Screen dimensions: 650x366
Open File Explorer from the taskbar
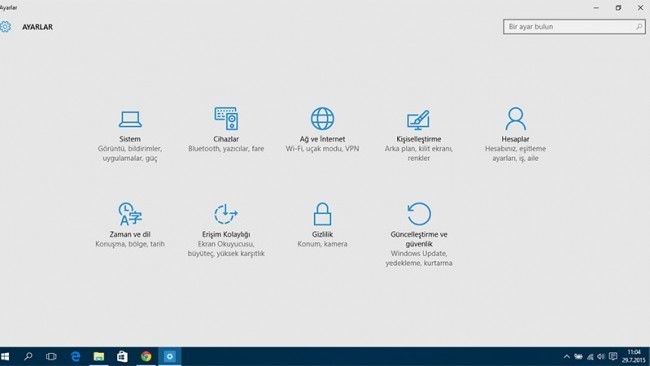[x=99, y=356]
